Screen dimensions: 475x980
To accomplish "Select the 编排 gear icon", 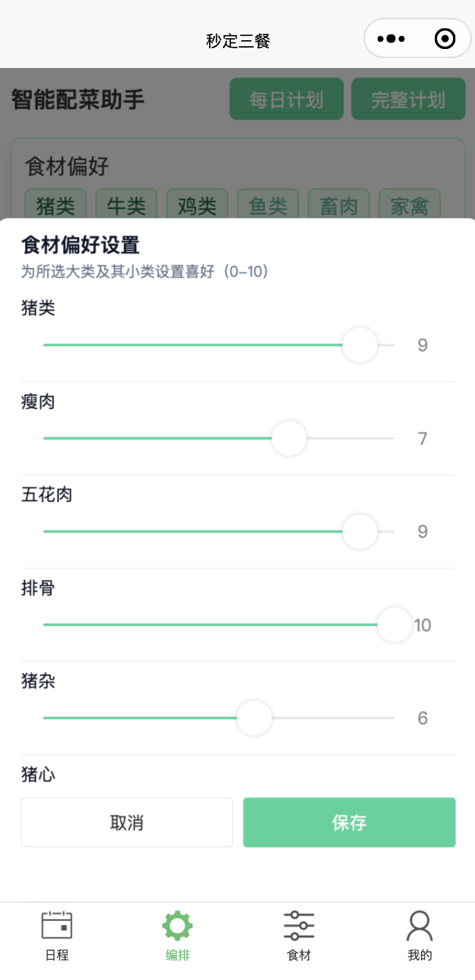I will point(177,924).
